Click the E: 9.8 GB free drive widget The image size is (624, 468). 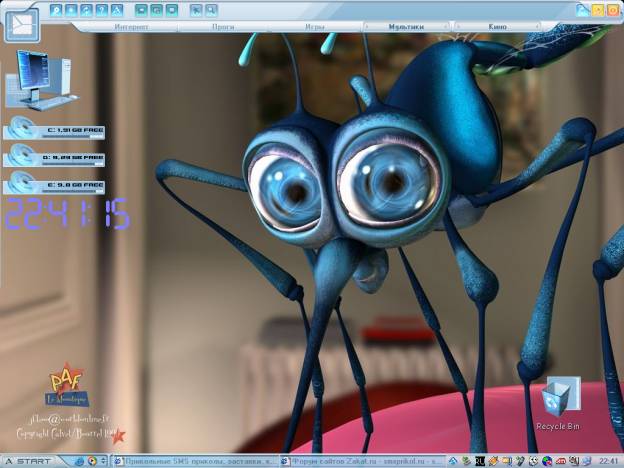(54, 183)
